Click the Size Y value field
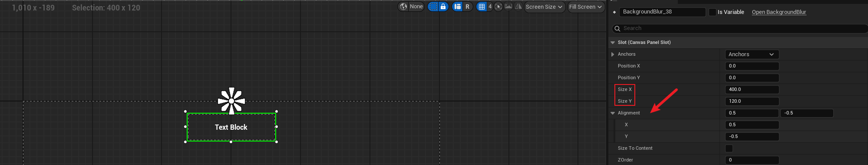This screenshot has height=165, width=868. click(752, 101)
